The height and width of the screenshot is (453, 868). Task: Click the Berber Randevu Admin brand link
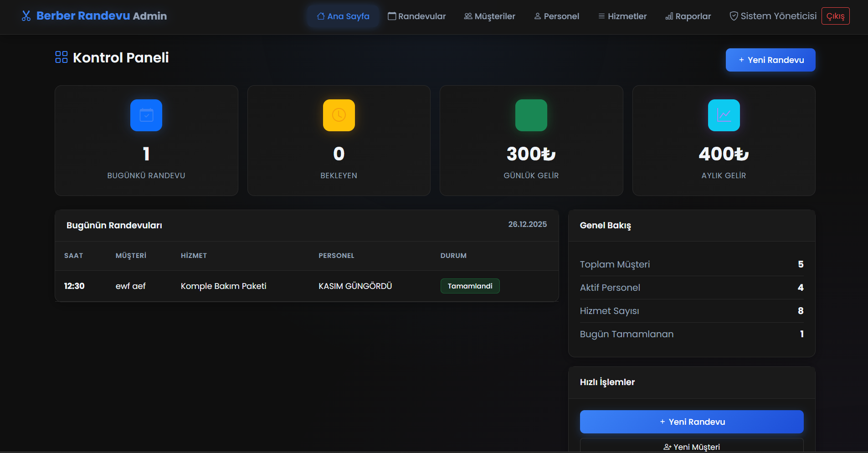94,16
